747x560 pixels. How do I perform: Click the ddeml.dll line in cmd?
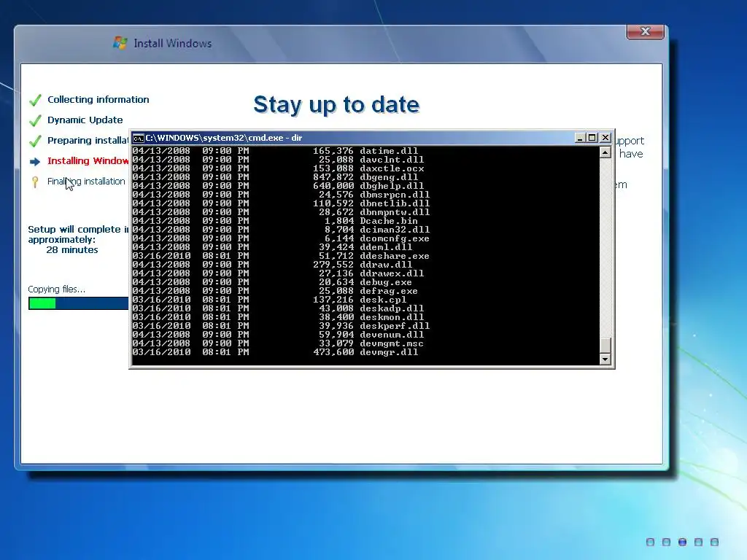(273, 247)
